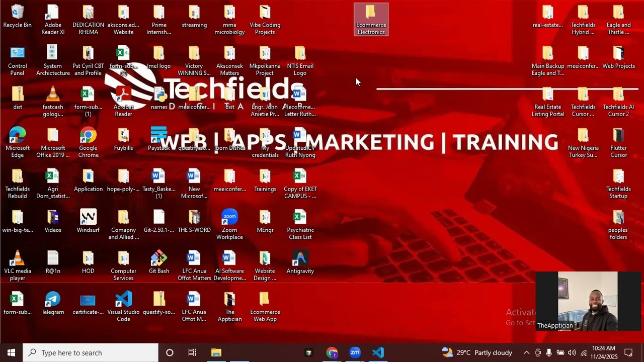Select the Vibe Coding Projects folder
644x362 pixels.
tap(265, 20)
